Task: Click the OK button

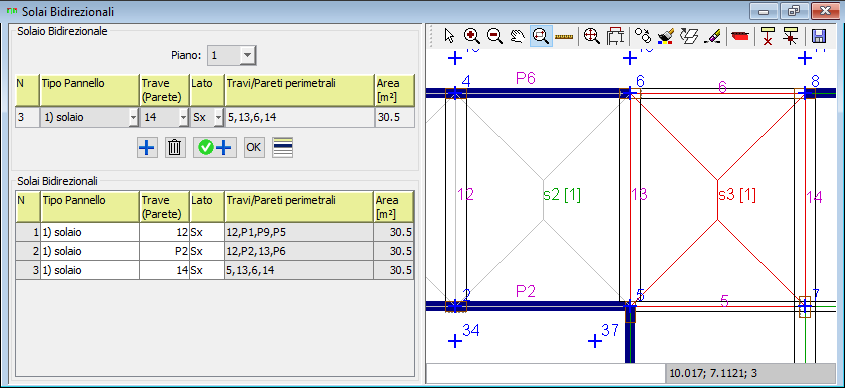Action: click(254, 147)
